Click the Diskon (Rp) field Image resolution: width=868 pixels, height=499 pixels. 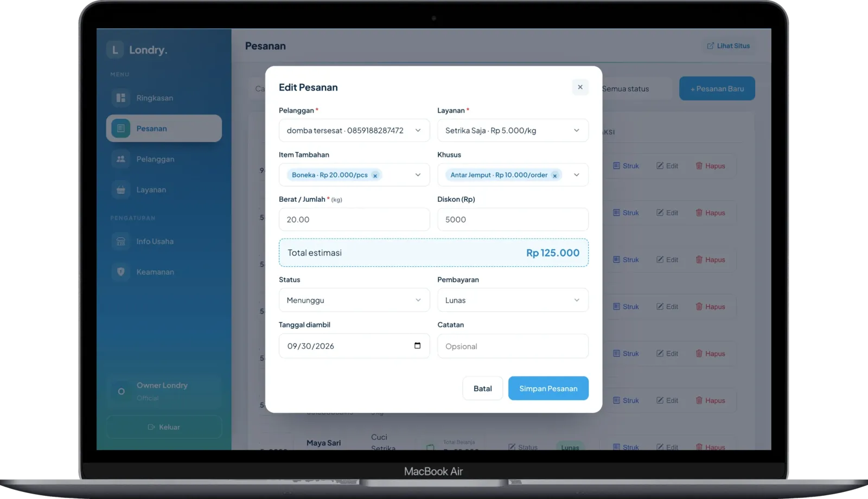coord(513,220)
